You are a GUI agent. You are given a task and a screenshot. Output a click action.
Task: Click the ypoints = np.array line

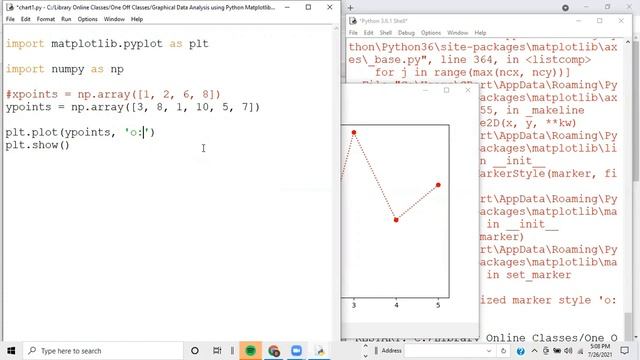point(133,107)
